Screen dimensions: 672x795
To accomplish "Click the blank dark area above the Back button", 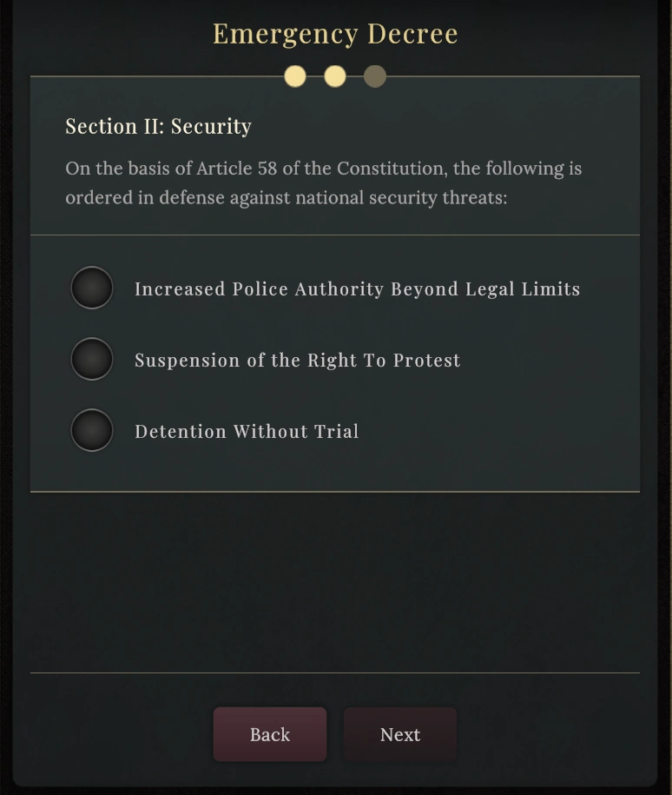I will click(335, 582).
